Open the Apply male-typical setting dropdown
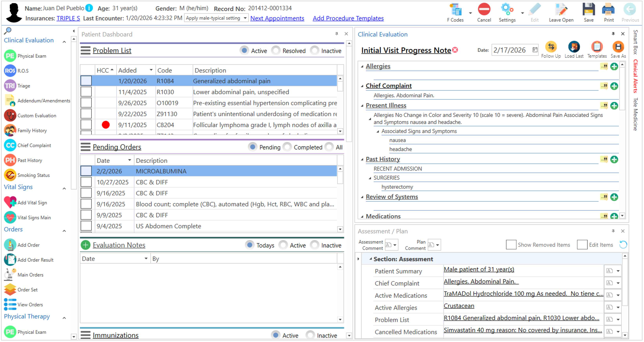Viewport: 644px width, 342px height. (x=245, y=18)
